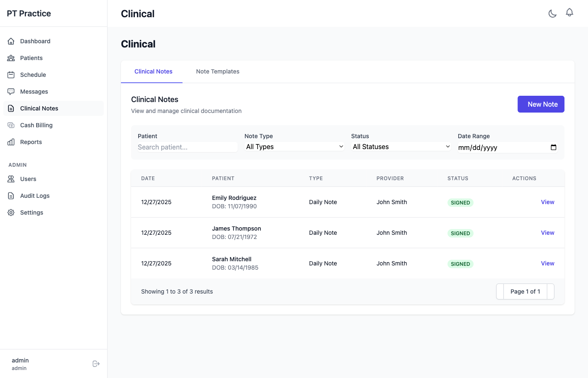
Task: Click the logout icon beside admin
Action: pos(96,364)
